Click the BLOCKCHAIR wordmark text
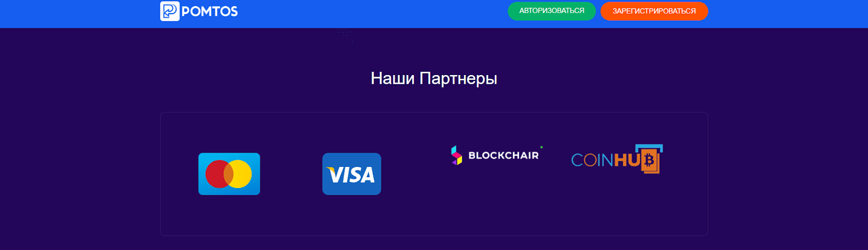Image resolution: width=868 pixels, height=250 pixels. point(503,155)
